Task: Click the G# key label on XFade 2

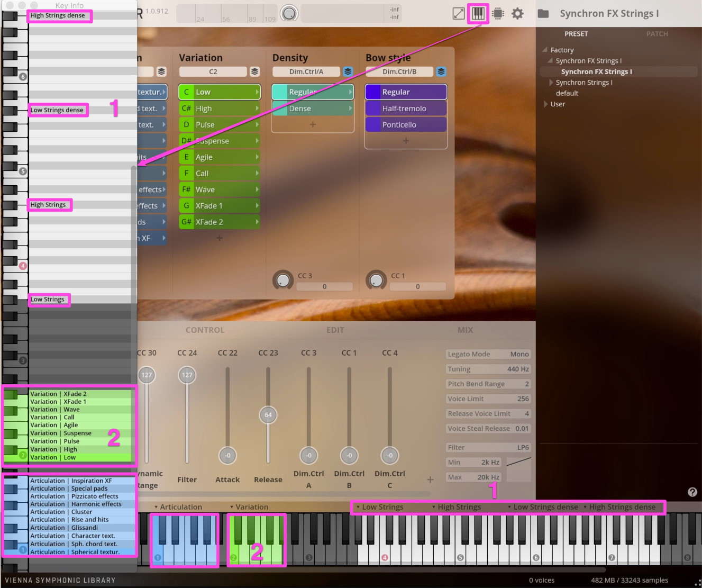Action: (186, 222)
